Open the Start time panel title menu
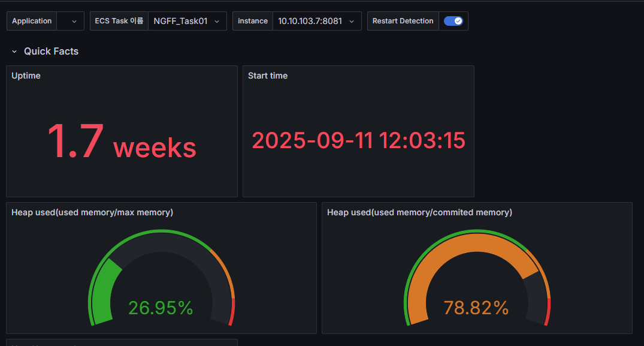Screen dimensions: 644x346 click(x=267, y=76)
